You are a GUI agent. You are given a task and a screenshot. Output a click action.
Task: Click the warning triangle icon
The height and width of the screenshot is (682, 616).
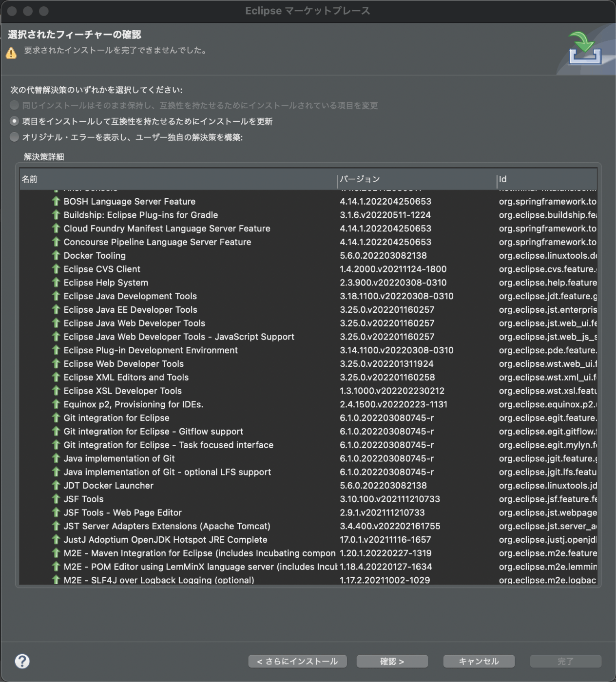click(11, 53)
